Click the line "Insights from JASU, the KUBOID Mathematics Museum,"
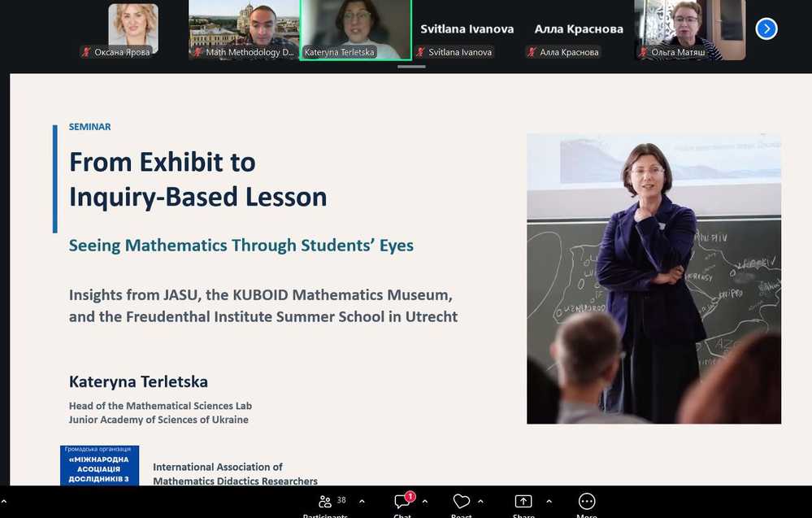Screen dimensions: 812x518 click(x=260, y=294)
